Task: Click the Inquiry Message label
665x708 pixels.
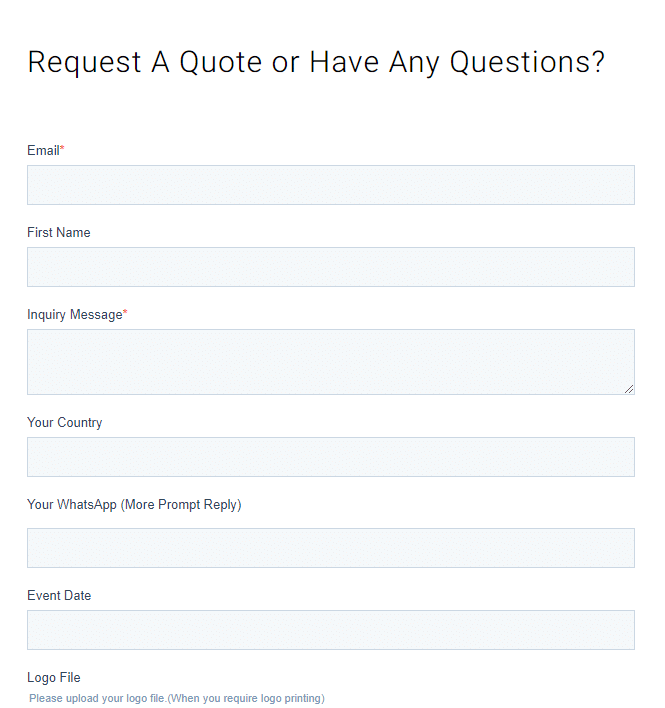Action: pyautogui.click(x=75, y=315)
